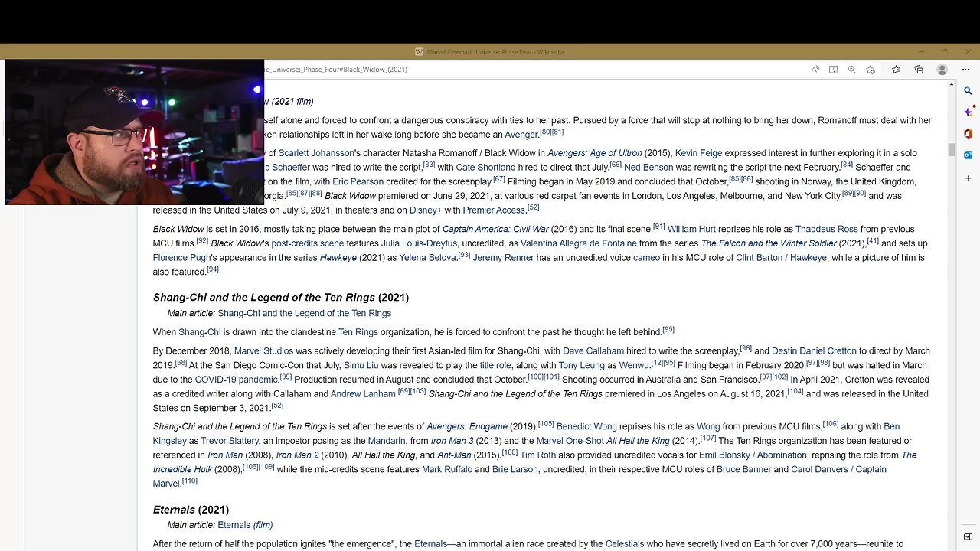
Task: Open the Tony Leung link
Action: 581,366
